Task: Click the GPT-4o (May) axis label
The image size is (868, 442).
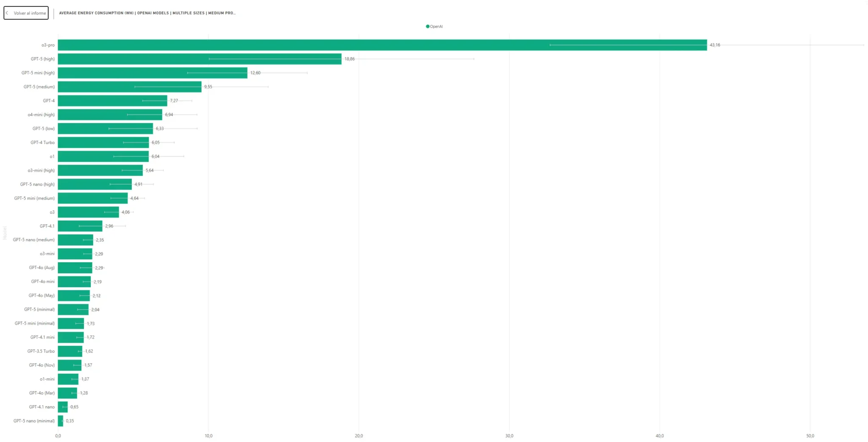Action: pyautogui.click(x=42, y=296)
